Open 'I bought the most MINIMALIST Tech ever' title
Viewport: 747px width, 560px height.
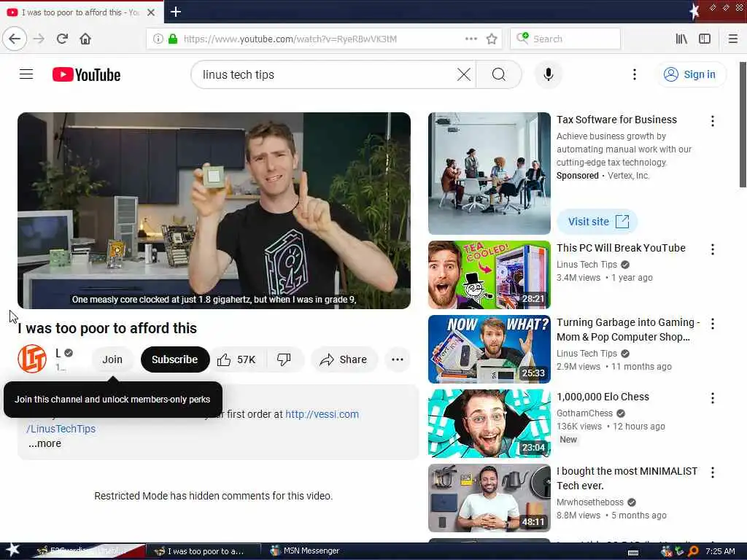pos(627,478)
